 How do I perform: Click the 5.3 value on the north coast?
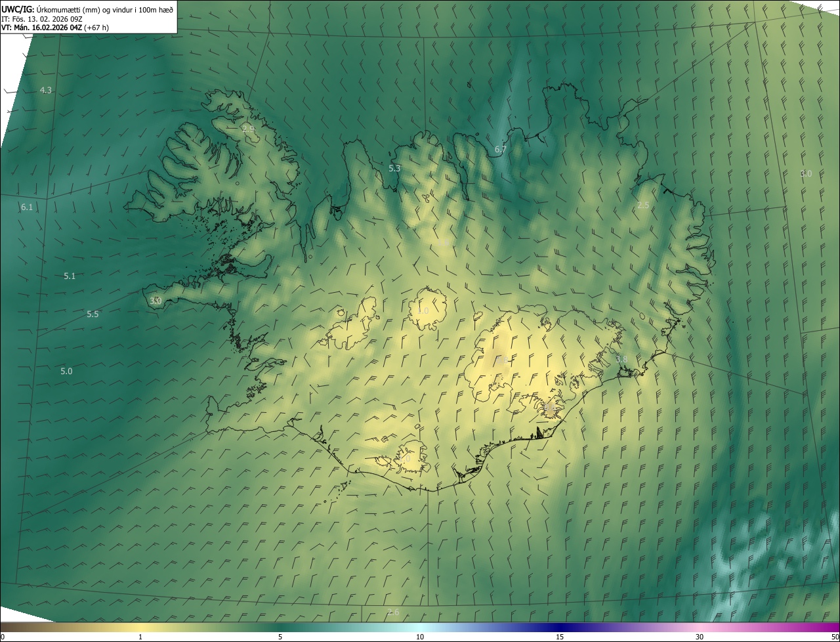(x=394, y=168)
